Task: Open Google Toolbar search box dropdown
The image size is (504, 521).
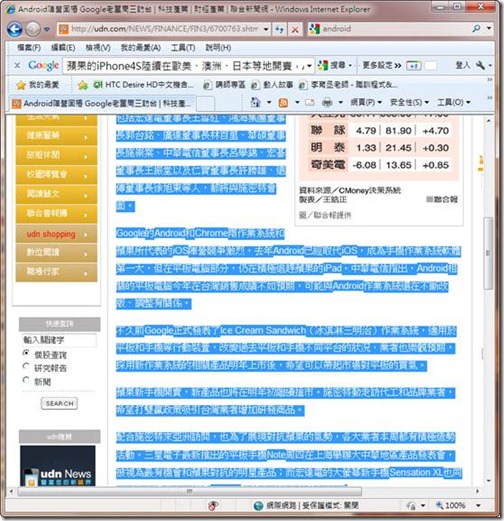Action: point(309,66)
